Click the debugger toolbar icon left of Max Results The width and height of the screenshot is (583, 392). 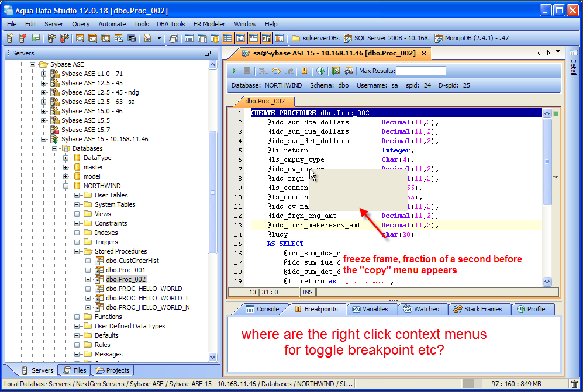(349, 70)
